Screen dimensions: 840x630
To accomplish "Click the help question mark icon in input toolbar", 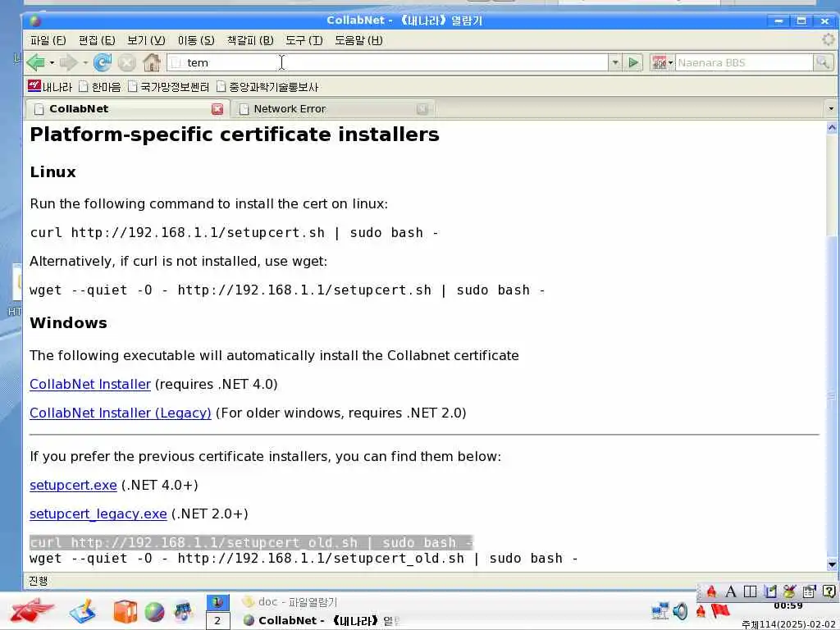I will [x=829, y=591].
